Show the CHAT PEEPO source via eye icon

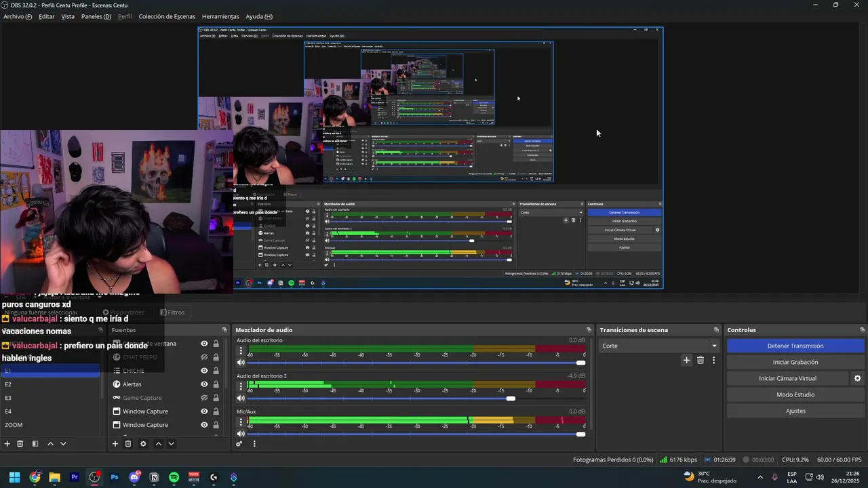(204, 357)
